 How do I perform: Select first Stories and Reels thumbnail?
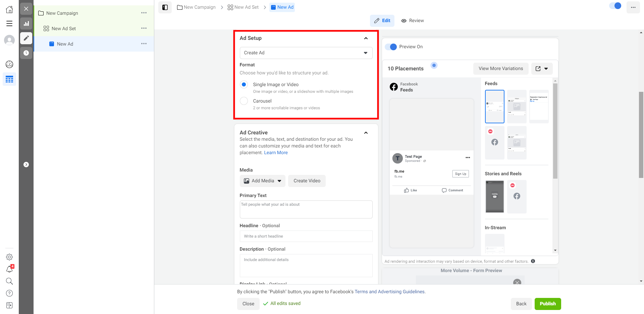(494, 197)
